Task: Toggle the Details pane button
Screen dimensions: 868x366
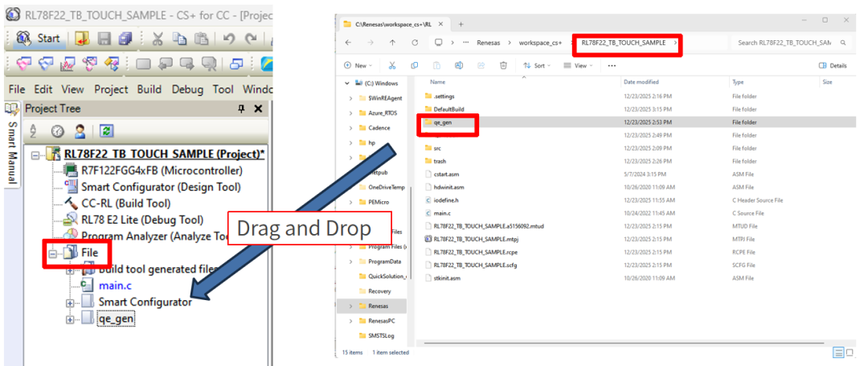Action: pyautogui.click(x=833, y=65)
